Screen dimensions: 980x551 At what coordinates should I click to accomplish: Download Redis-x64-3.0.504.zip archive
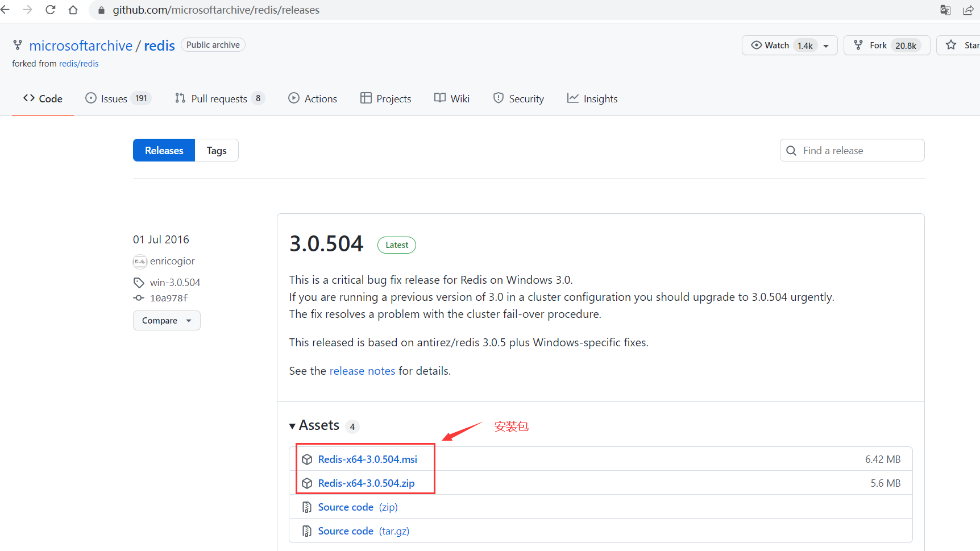coord(367,483)
